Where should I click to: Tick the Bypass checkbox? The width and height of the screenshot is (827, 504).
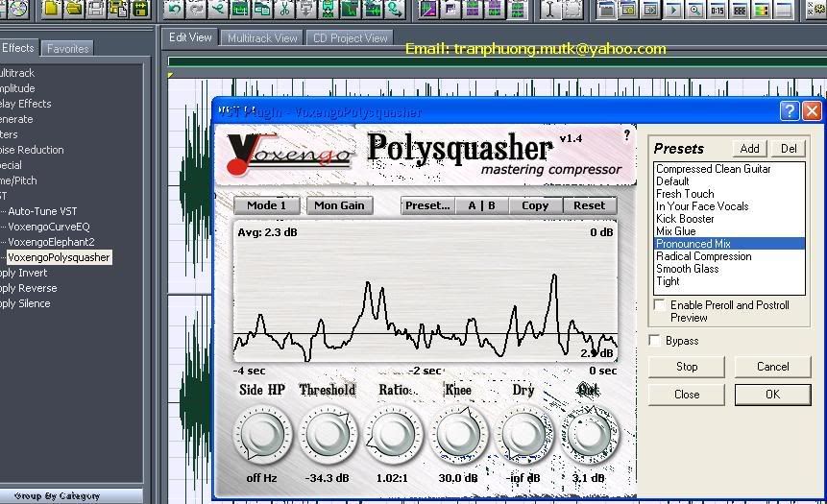tap(654, 341)
